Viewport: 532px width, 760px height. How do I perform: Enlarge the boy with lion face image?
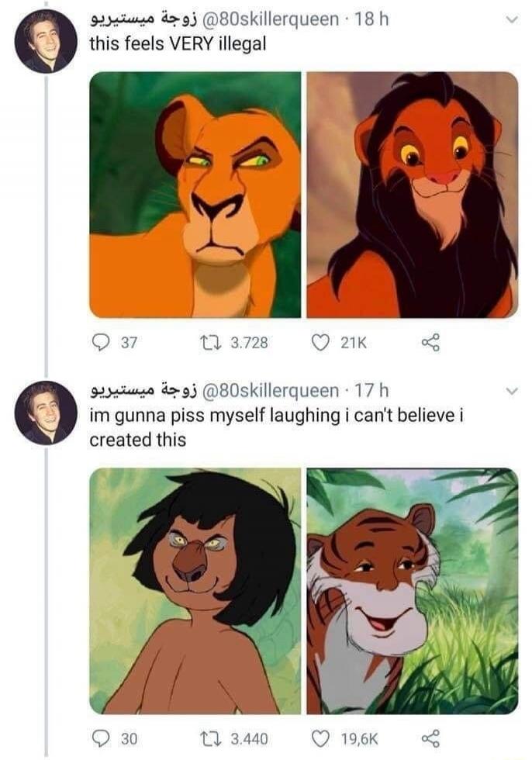pyautogui.click(x=195, y=590)
